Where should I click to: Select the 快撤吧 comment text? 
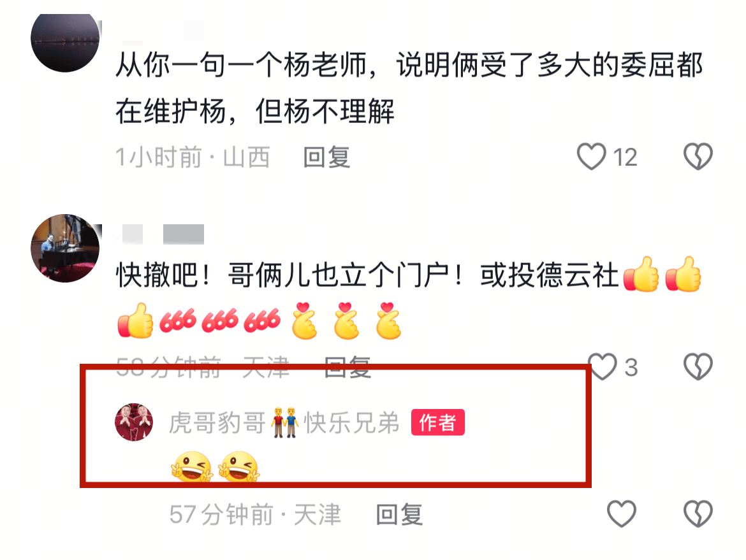pyautogui.click(x=409, y=299)
